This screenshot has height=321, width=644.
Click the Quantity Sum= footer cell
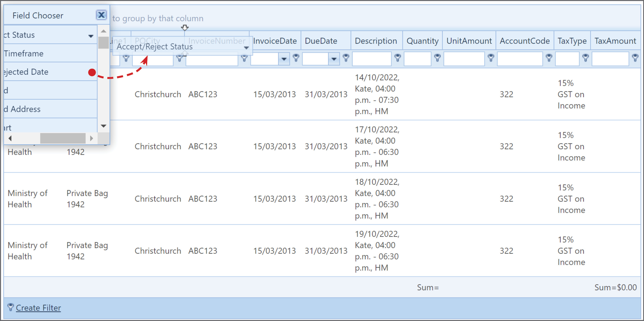click(428, 287)
